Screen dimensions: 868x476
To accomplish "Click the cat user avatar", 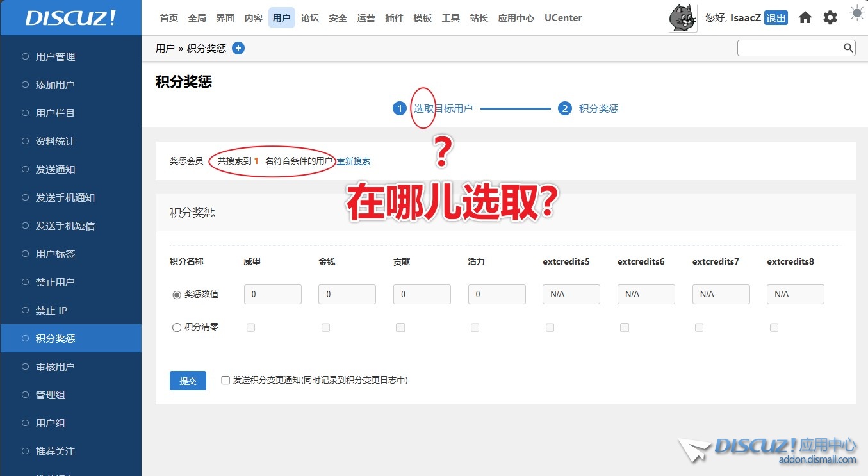I will [x=683, y=18].
